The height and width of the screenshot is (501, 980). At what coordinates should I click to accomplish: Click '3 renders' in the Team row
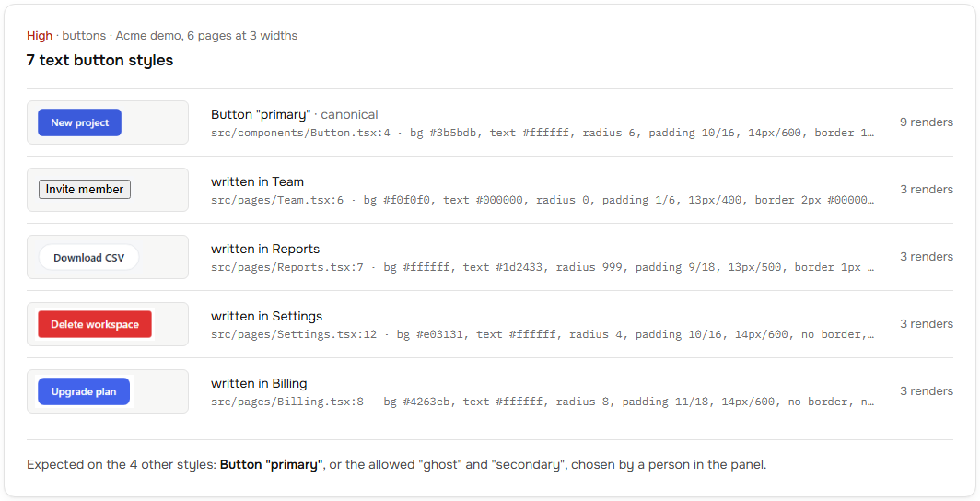[927, 190]
